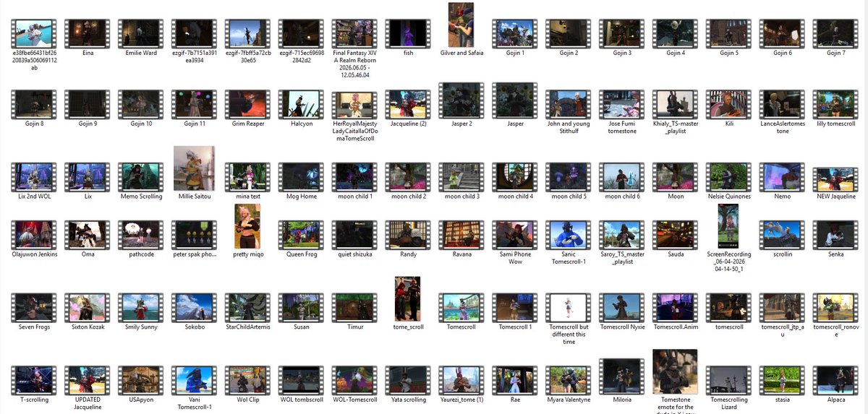Click the 'Saroy_TS_master_playlist' file name
The width and height of the screenshot is (868, 414).
[623, 258]
